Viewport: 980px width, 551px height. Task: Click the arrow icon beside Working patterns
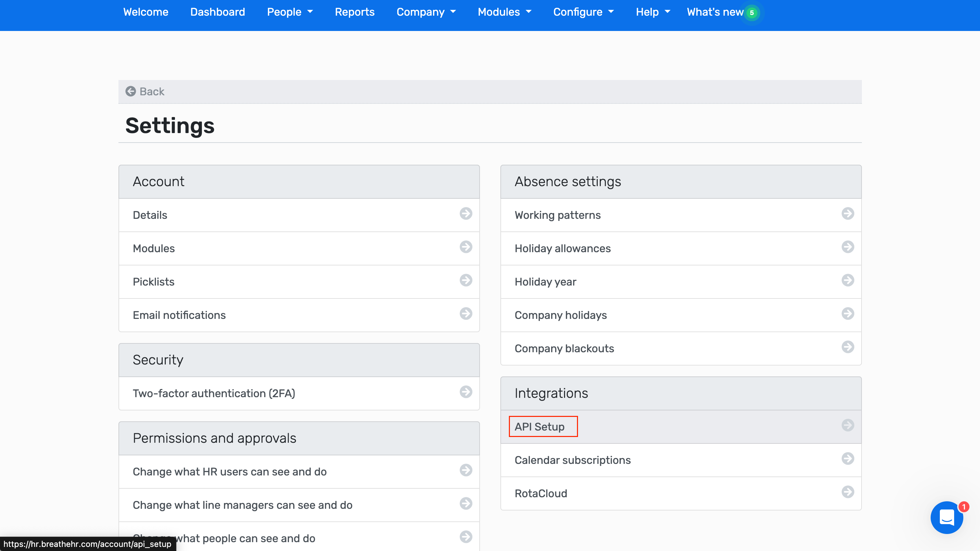pyautogui.click(x=848, y=214)
